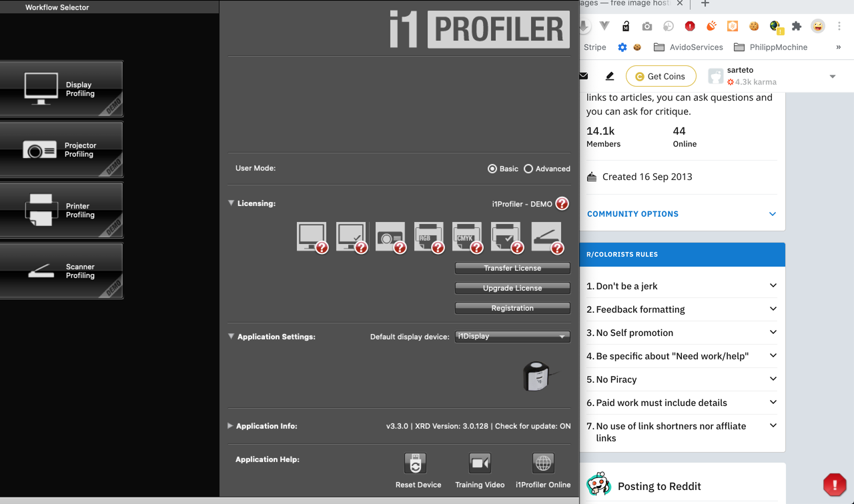Image resolution: width=854 pixels, height=504 pixels.
Task: Open the browser three-dot menu
Action: pos(839,26)
